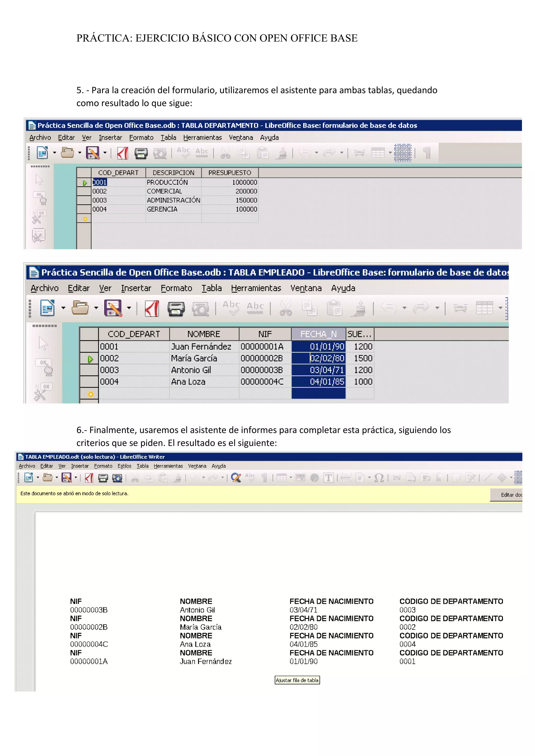Image resolution: width=535 pixels, height=756 pixels.
Task: Click new record row marker in departamento table
Action: [84, 219]
